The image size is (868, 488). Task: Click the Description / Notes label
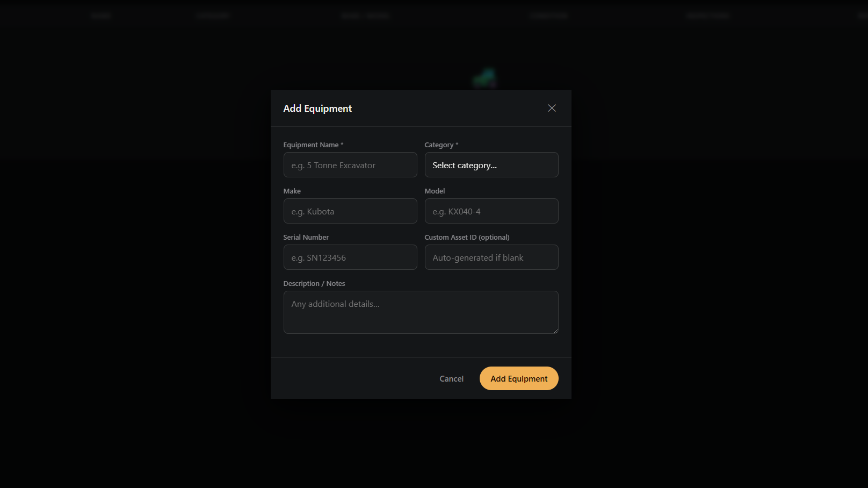314,283
